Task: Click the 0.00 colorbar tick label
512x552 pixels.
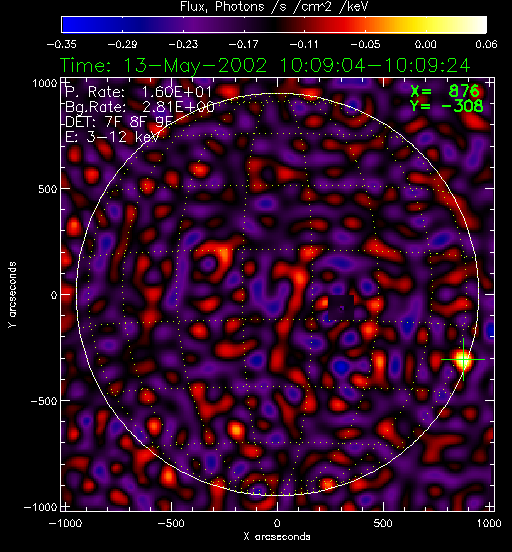Action: (x=425, y=44)
